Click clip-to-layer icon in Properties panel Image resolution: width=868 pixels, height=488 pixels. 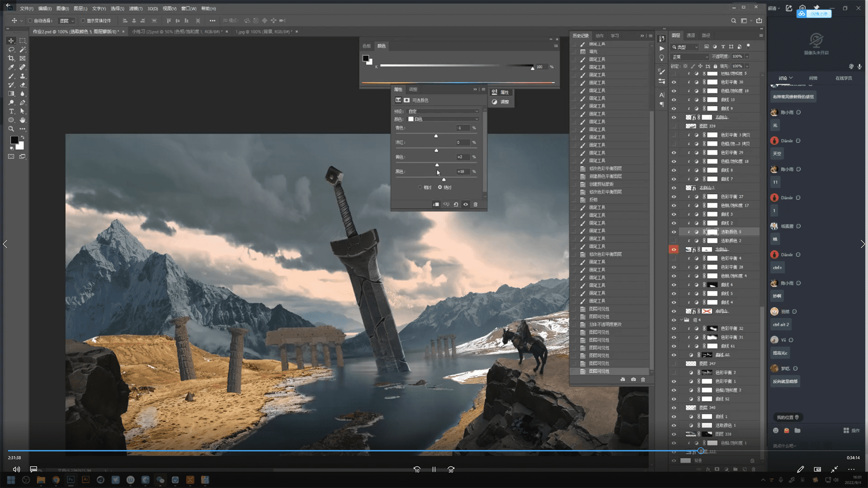pyautogui.click(x=436, y=204)
